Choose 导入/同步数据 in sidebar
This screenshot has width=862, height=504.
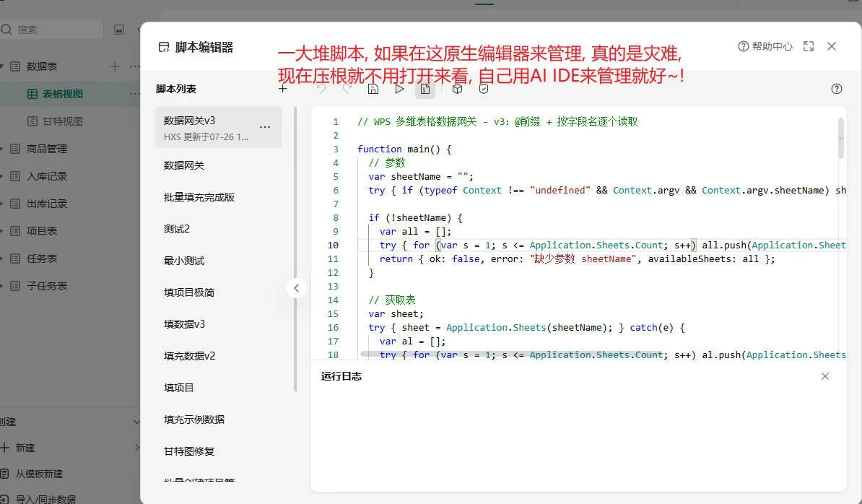tap(45, 499)
